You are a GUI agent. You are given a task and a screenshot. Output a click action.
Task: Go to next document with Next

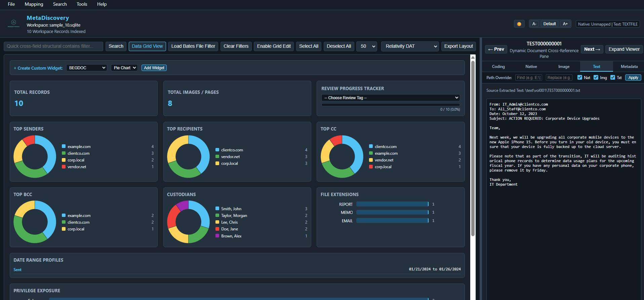(x=592, y=49)
